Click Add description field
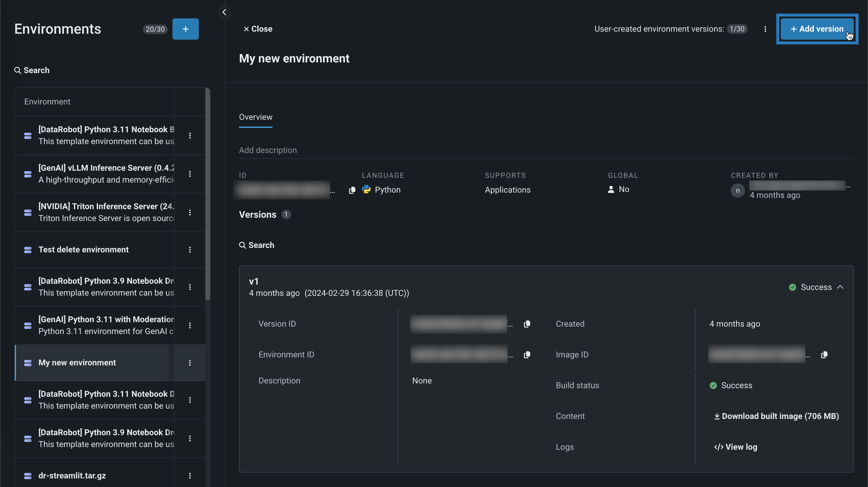 (x=268, y=150)
